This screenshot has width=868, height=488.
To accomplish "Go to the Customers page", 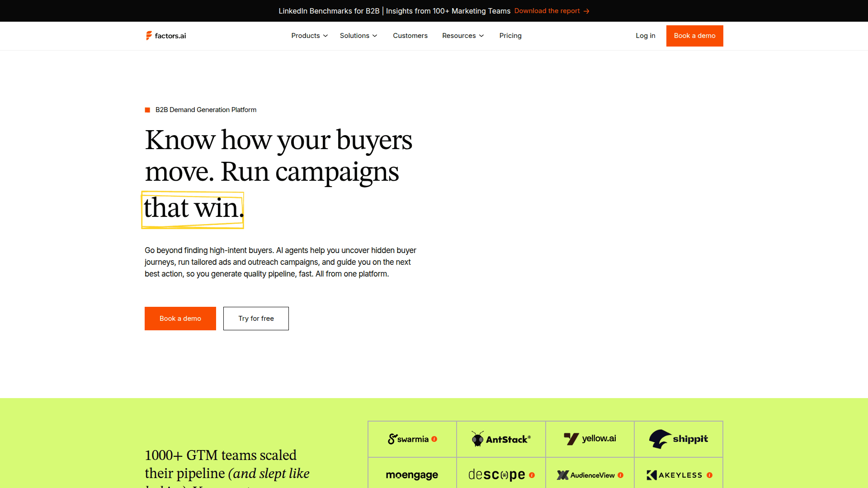I will pyautogui.click(x=410, y=36).
